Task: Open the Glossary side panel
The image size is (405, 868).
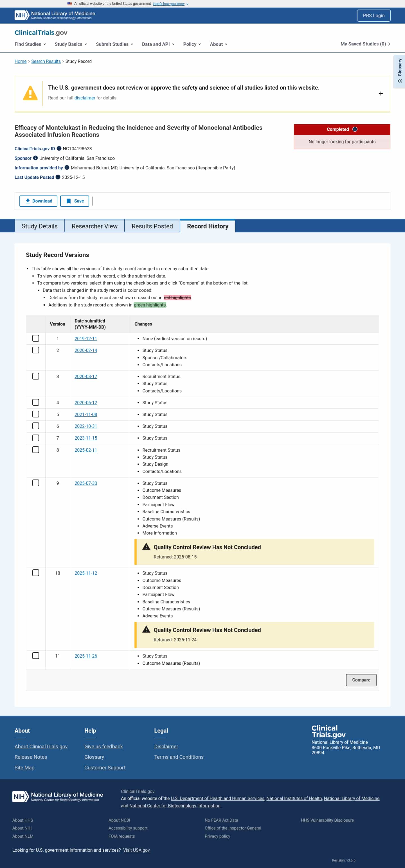Action: tap(400, 71)
